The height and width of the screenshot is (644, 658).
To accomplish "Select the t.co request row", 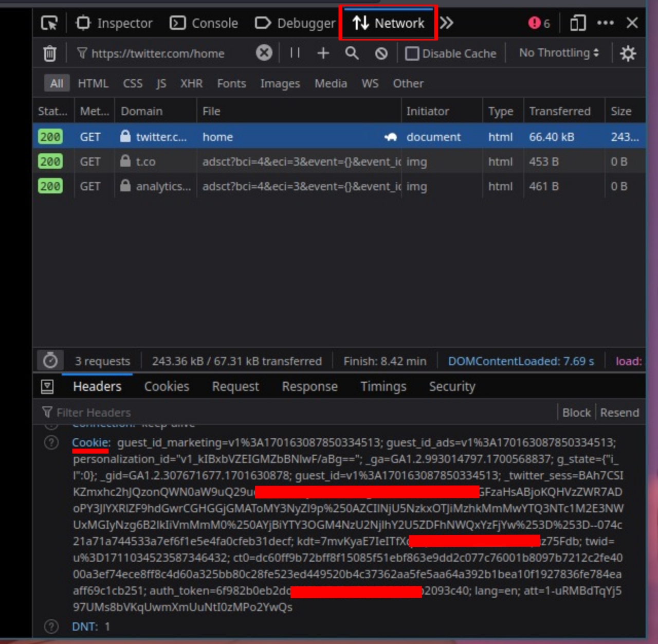I will point(339,162).
